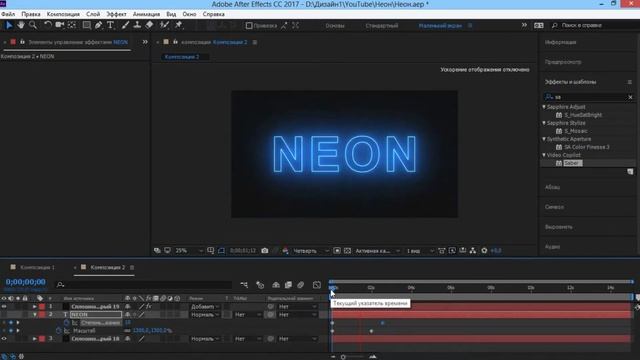Screen dimensions: 640x360
Task: Select the Rotation tool
Action: (x=47, y=25)
